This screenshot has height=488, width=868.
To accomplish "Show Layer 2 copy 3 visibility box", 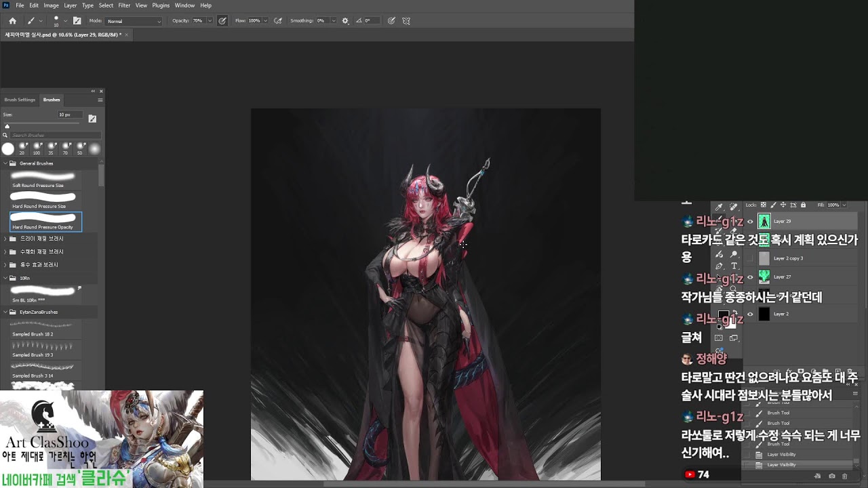I will pyautogui.click(x=750, y=258).
